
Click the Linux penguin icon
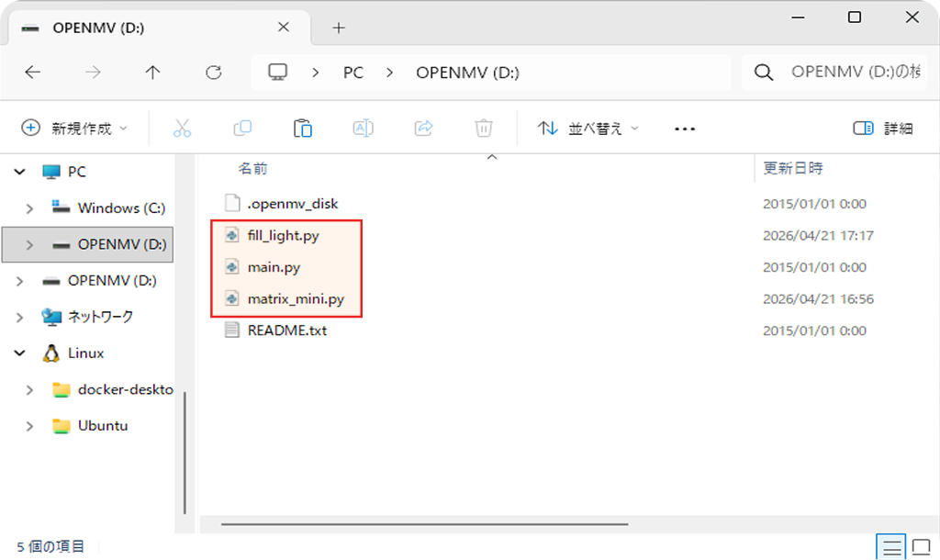coord(51,353)
